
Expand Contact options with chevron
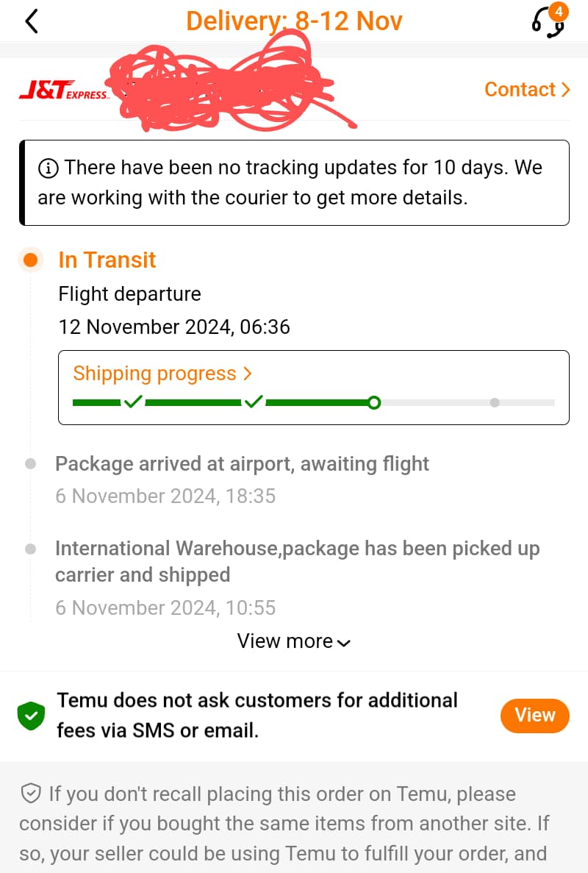[566, 89]
